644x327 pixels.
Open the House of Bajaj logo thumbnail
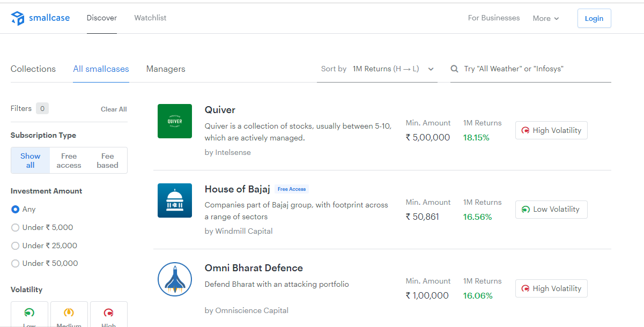pos(175,200)
